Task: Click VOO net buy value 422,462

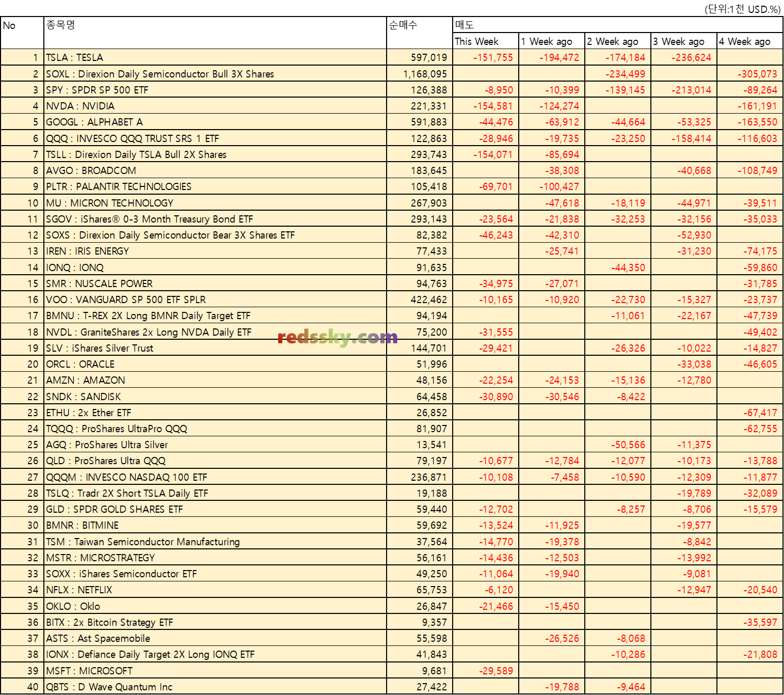Action: (420, 299)
